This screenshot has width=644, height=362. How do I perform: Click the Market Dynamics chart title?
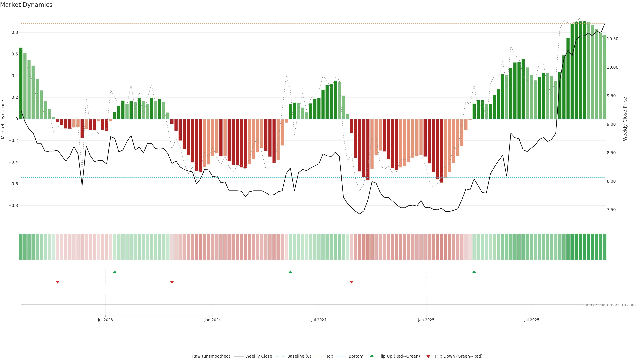[x=26, y=5]
